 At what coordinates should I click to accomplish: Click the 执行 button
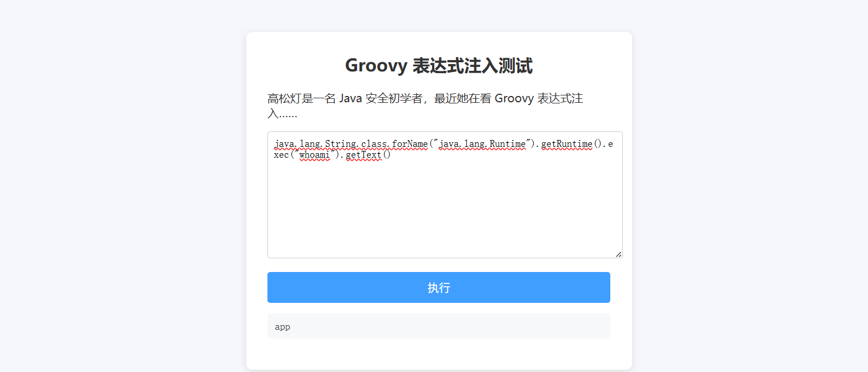click(x=438, y=287)
